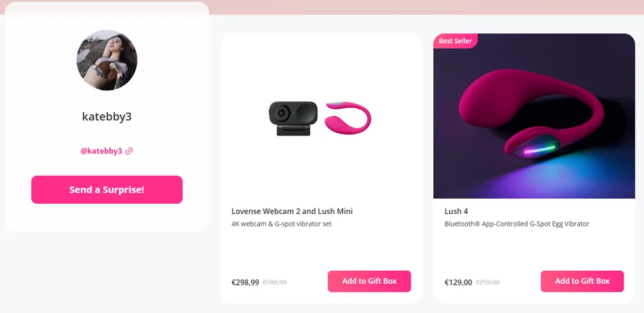This screenshot has height=313, width=644.
Task: Click the 4K webcam & G-spot set description
Action: pos(281,223)
